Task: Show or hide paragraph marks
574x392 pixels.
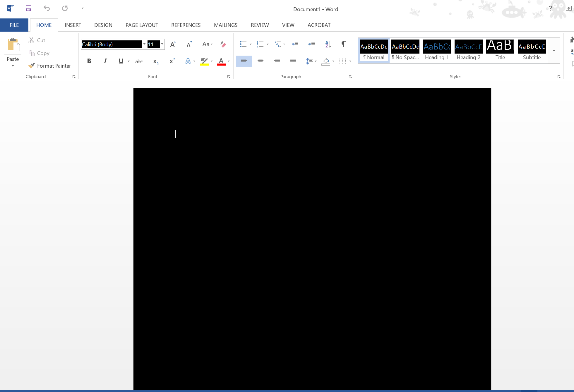Action: click(x=344, y=44)
